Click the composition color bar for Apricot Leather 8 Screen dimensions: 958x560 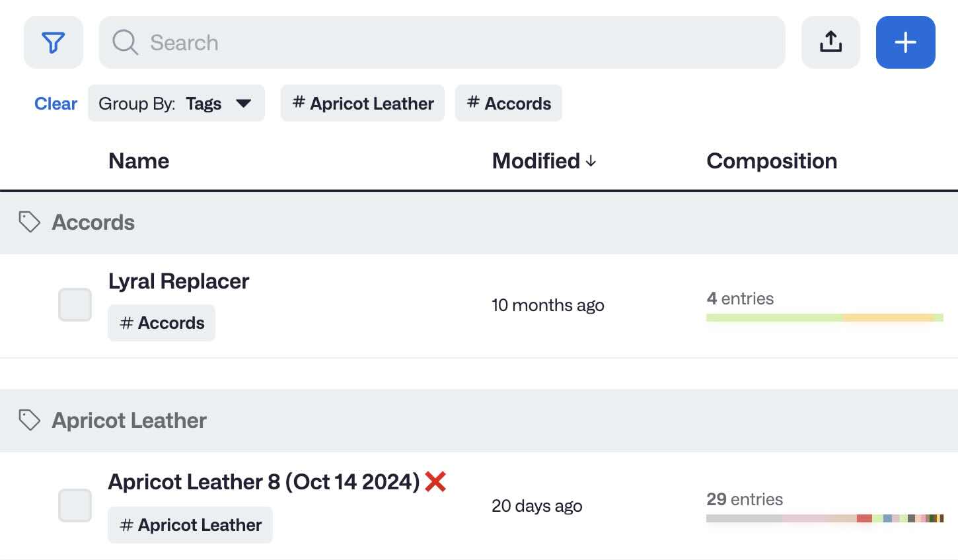click(x=825, y=519)
